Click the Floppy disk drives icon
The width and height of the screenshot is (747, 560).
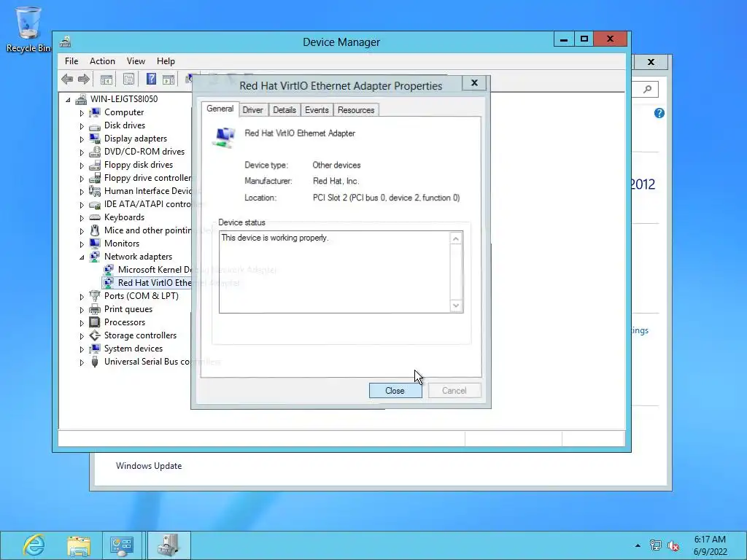tap(95, 164)
